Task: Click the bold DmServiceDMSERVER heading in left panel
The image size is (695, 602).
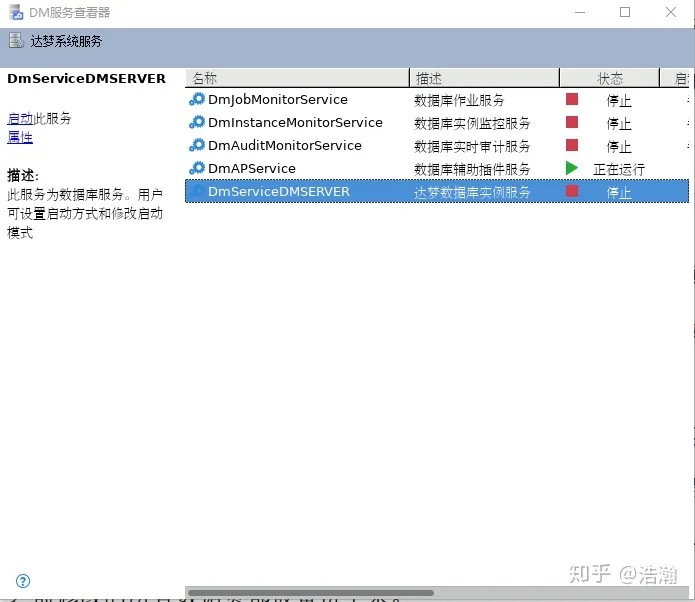Action: pos(86,78)
